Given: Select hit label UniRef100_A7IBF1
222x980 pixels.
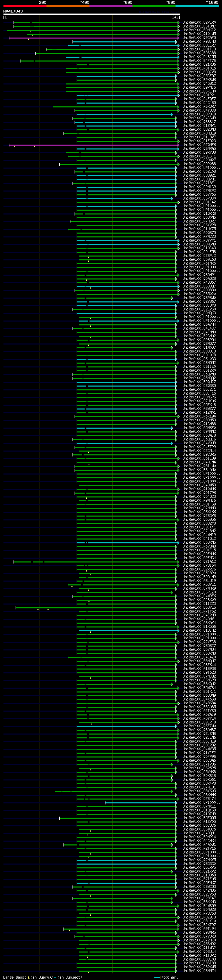Looking at the screenshot, I should (199, 183).
